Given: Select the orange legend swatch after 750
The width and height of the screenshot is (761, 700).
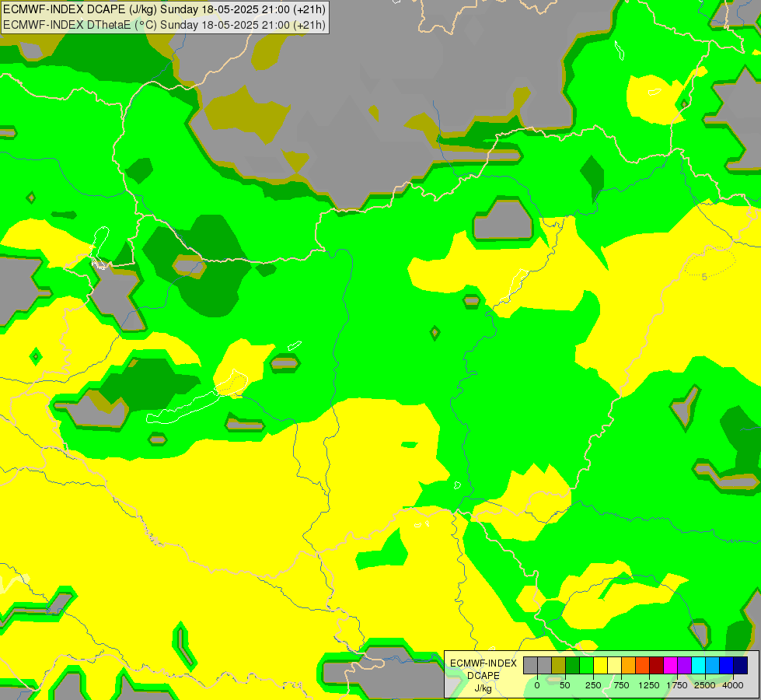Looking at the screenshot, I should click(x=629, y=665).
